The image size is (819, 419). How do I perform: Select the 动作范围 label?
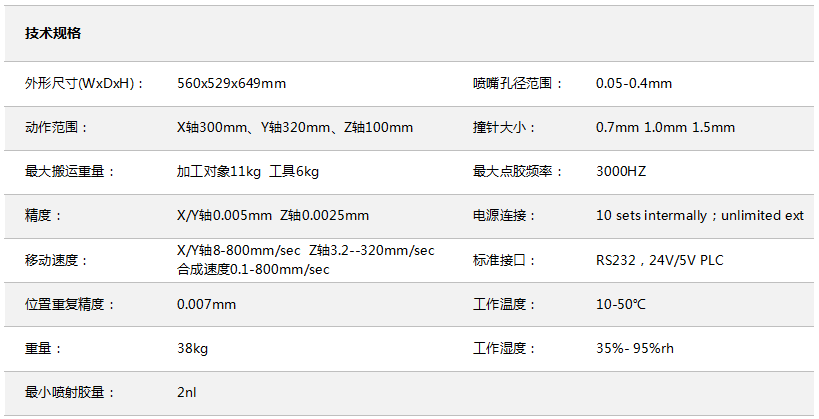pyautogui.click(x=56, y=127)
